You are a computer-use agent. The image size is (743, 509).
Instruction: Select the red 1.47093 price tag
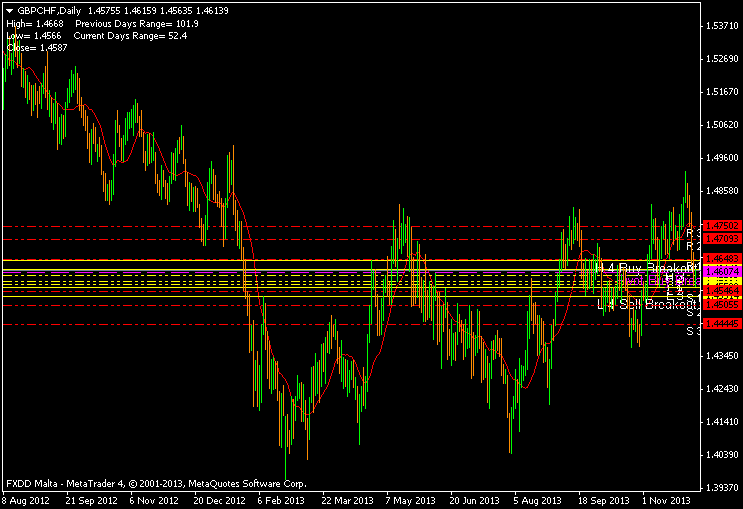click(721, 239)
